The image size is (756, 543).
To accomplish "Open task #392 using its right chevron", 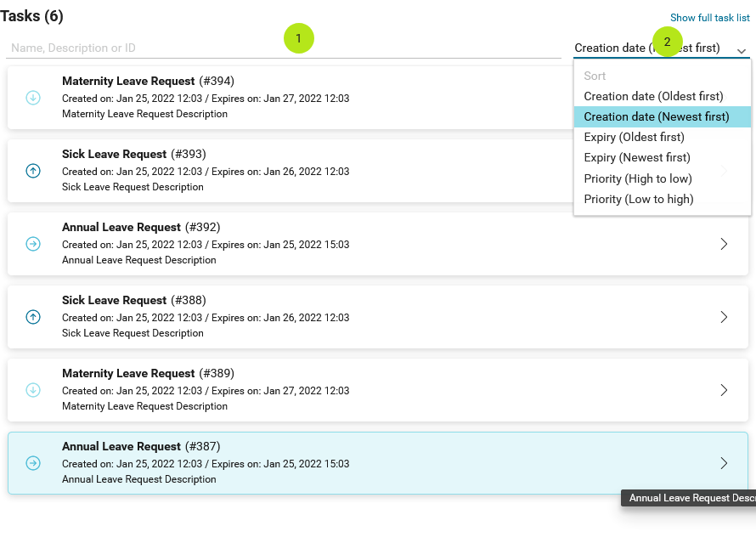I will (x=724, y=244).
